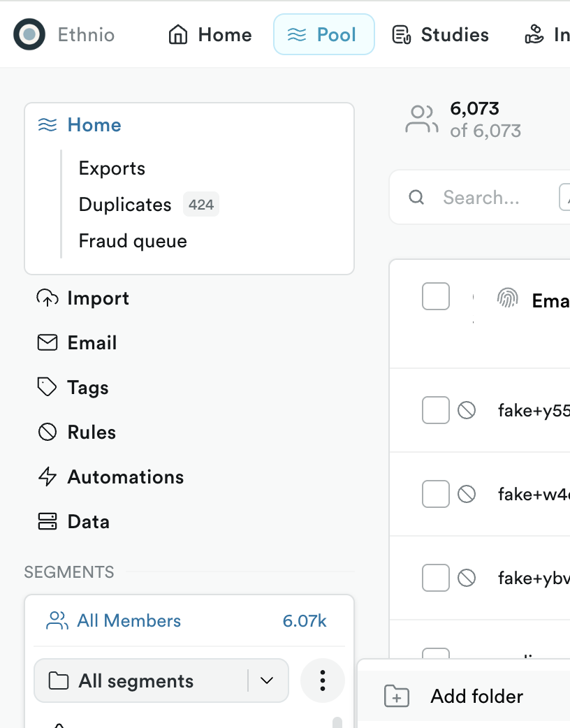Click the Add folder plus icon
The width and height of the screenshot is (570, 728).
(x=397, y=697)
